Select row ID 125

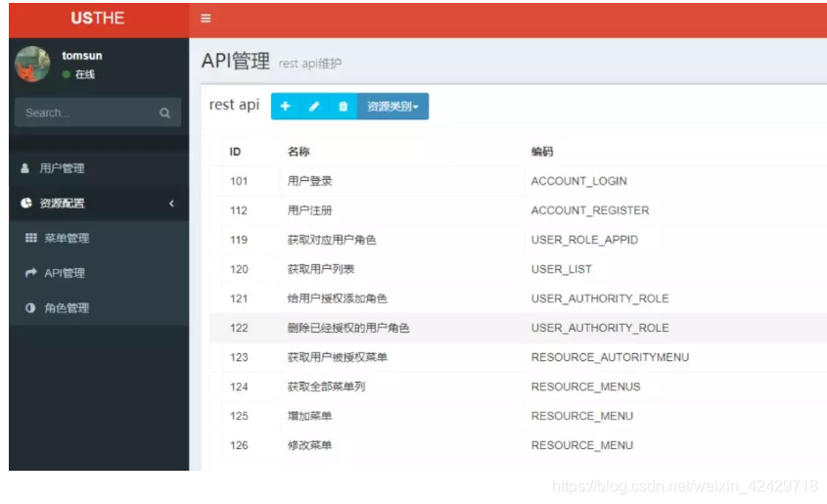tap(239, 416)
